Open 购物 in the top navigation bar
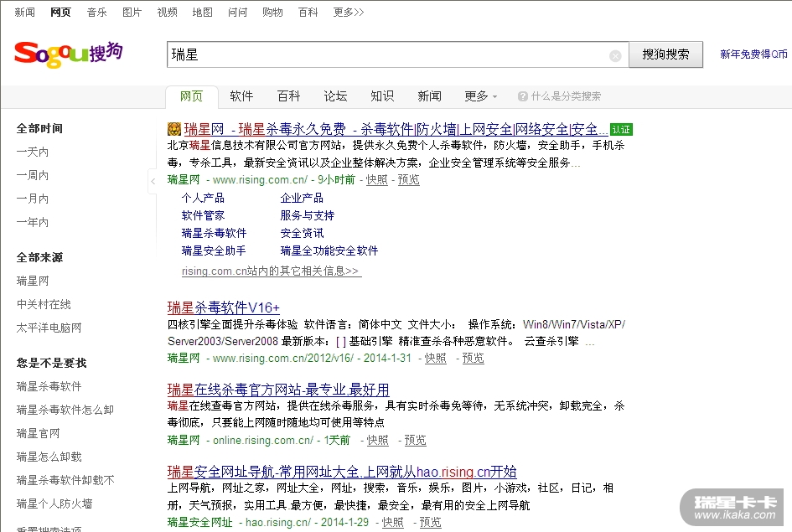This screenshot has height=532, width=792. click(x=272, y=12)
